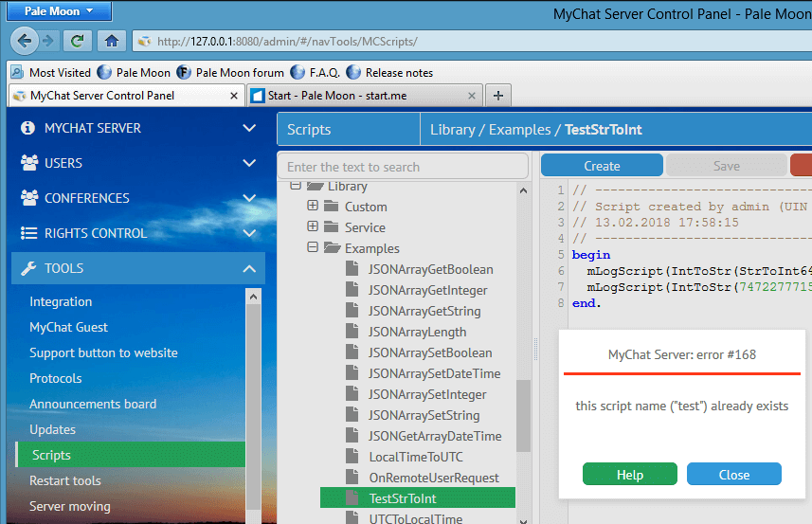Open the Pale Moon forum bookmark
812x524 pixels.
(230, 73)
